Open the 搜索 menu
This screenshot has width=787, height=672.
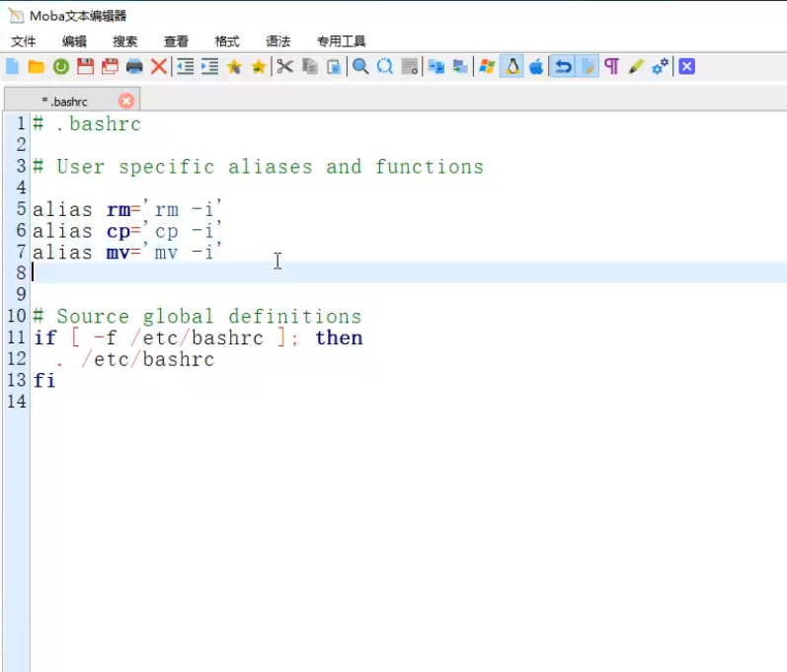(x=125, y=41)
